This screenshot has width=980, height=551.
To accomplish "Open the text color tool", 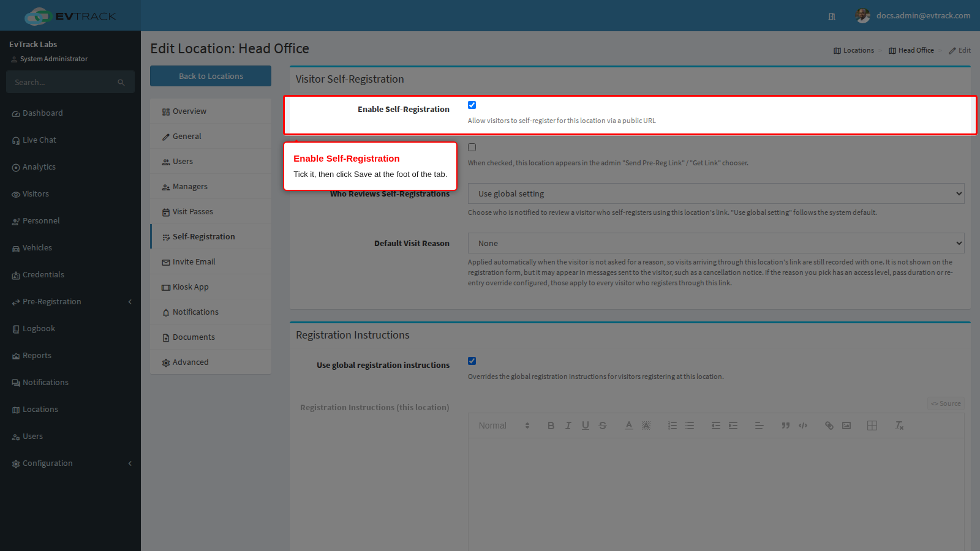I will tap(629, 425).
